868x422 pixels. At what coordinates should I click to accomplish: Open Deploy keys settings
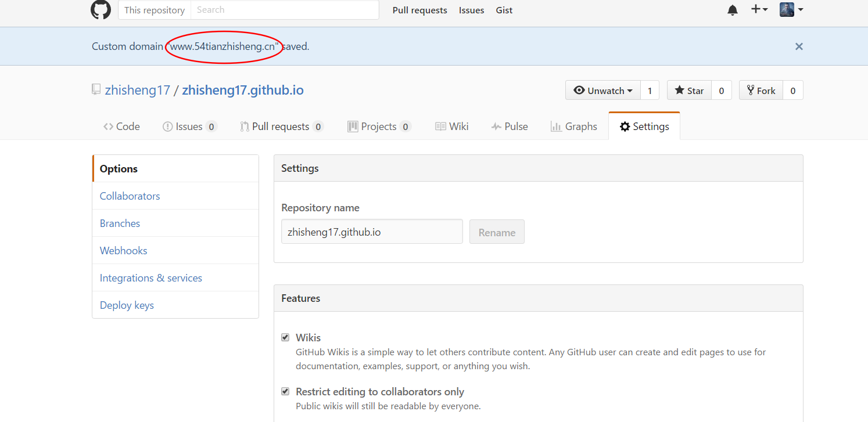[x=175, y=305]
